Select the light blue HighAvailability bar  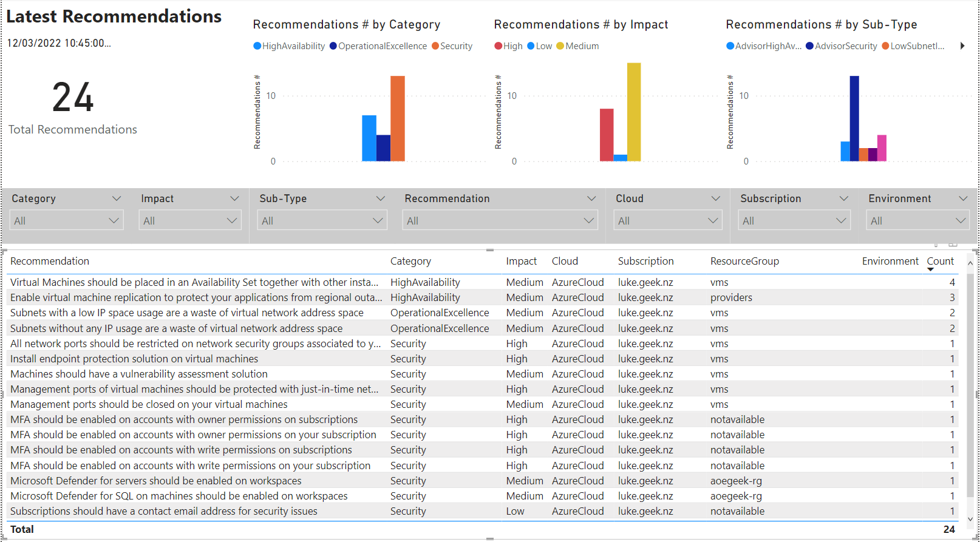(369, 138)
